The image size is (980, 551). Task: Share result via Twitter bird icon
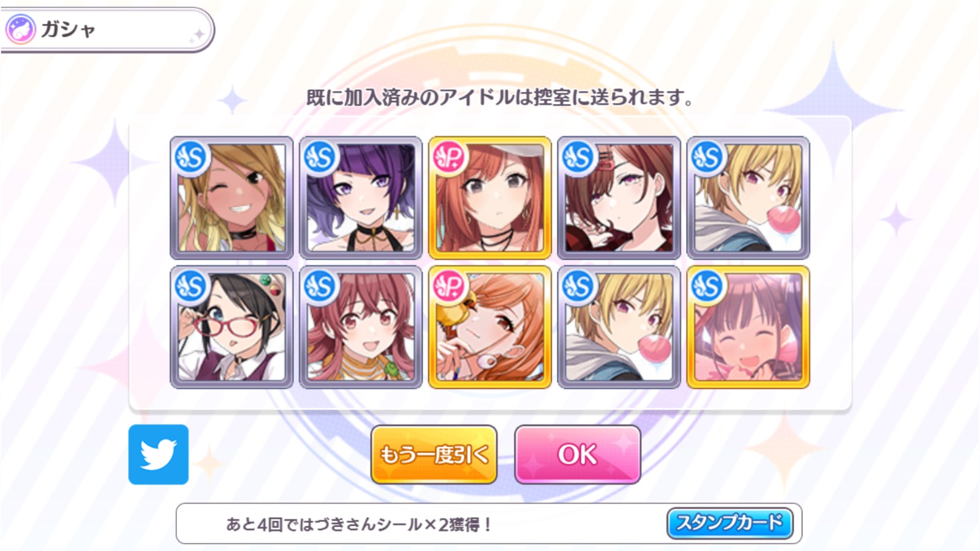tap(159, 454)
